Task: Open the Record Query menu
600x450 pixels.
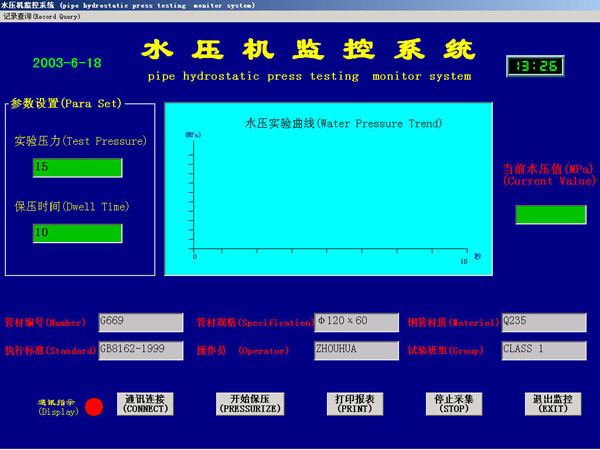Action: click(40, 16)
